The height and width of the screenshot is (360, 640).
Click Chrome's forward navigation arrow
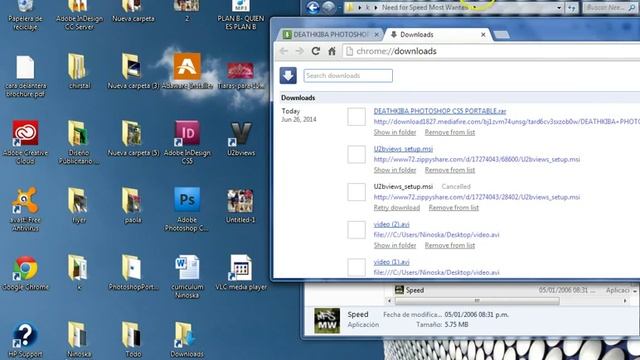click(300, 51)
